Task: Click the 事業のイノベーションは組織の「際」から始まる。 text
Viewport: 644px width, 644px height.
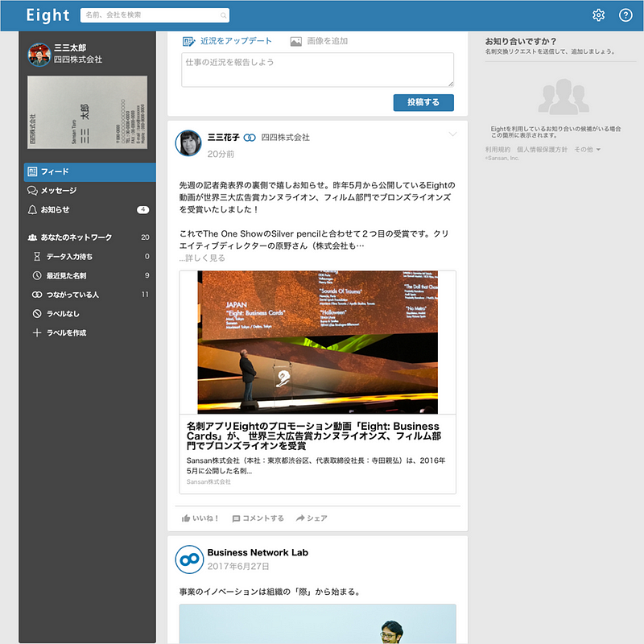Action: (x=270, y=592)
